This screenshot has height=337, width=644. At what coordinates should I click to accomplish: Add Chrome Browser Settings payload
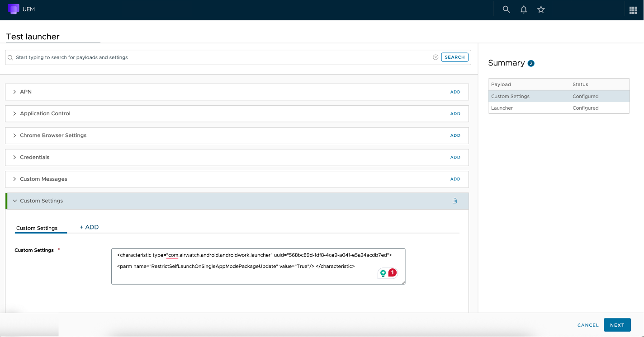point(455,136)
